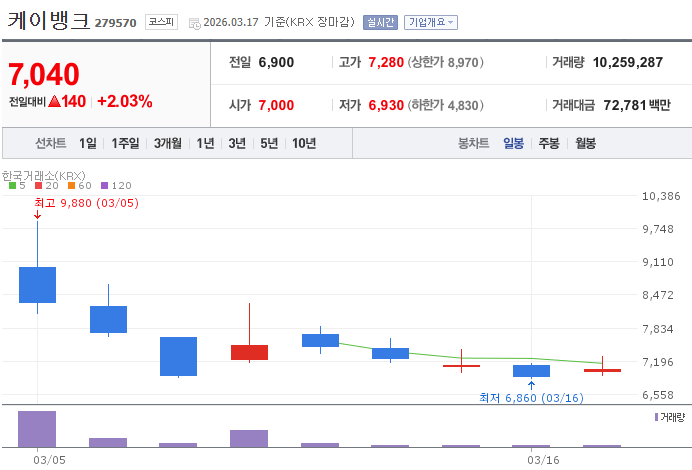Screen dimensions: 692x470
Task: Click the stock code 279570
Action: coord(116,23)
